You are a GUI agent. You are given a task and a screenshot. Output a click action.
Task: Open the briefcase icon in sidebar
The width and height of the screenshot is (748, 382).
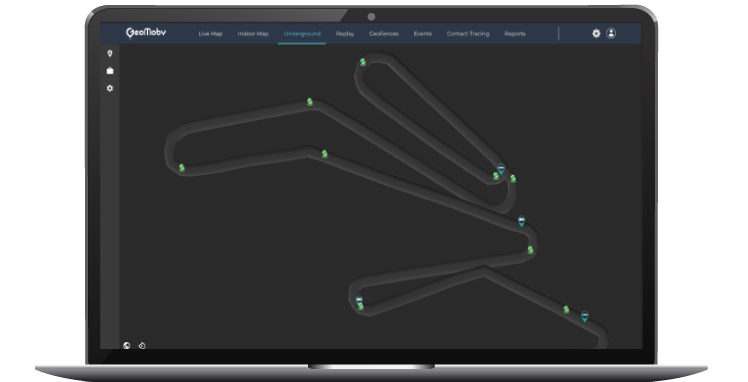110,71
